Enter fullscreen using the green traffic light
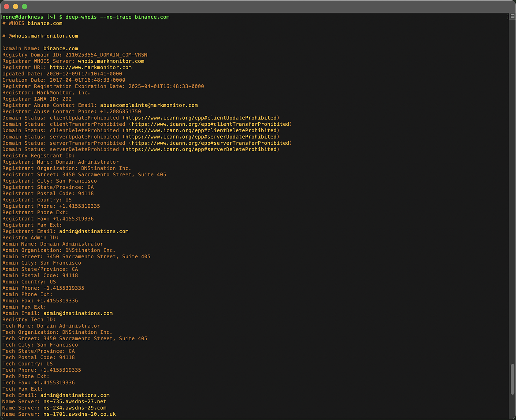The image size is (516, 420). point(24,6)
